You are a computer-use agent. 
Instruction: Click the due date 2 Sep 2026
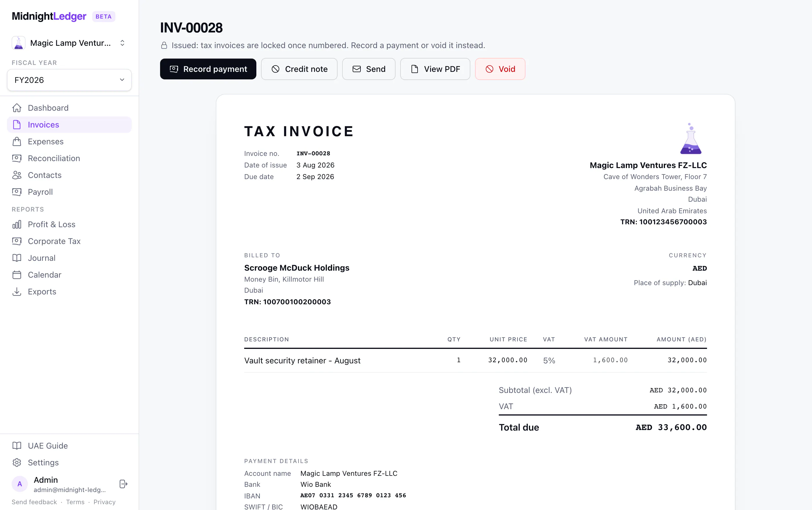coord(315,176)
